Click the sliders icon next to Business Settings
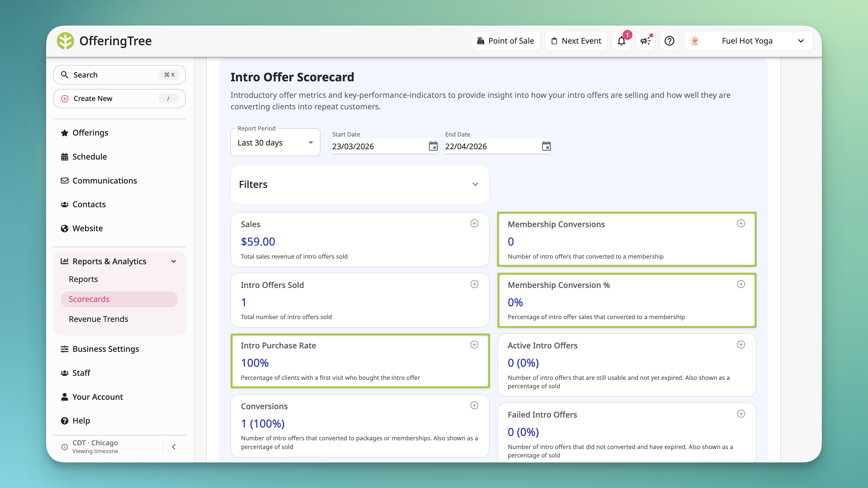The image size is (868, 488). [64, 349]
